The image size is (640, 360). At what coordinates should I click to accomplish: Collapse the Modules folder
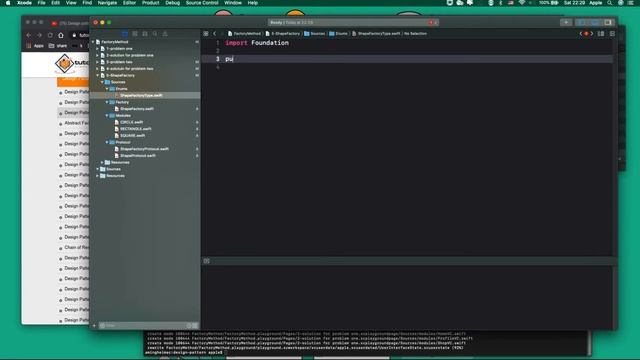pos(107,116)
